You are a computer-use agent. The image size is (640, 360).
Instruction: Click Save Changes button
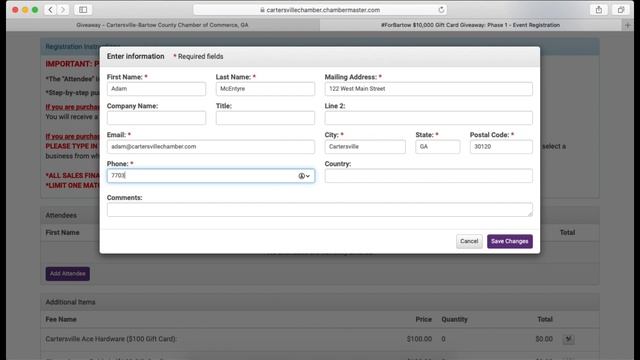(510, 241)
